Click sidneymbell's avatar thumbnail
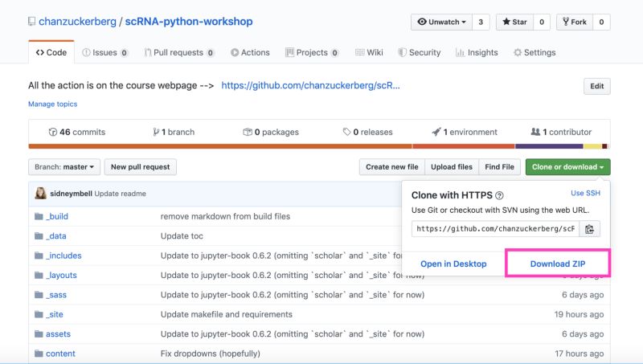The width and height of the screenshot is (643, 364). (x=41, y=193)
